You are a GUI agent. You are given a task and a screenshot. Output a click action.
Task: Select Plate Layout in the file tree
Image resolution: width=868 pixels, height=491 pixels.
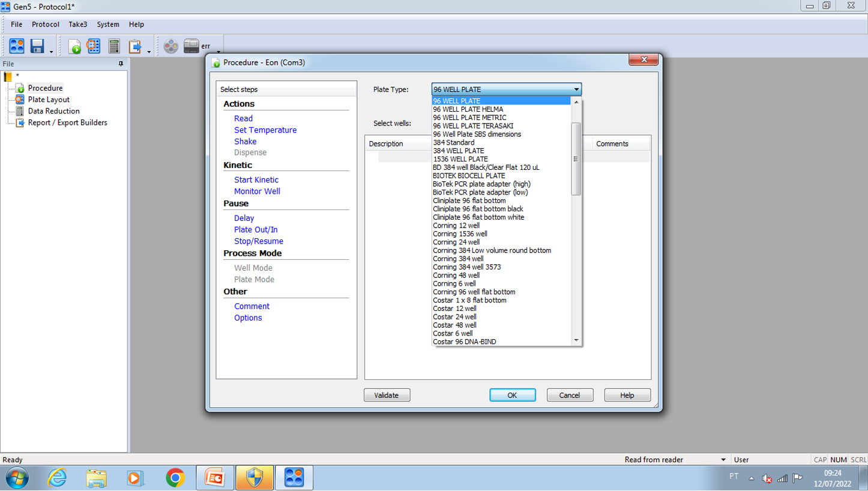(49, 100)
